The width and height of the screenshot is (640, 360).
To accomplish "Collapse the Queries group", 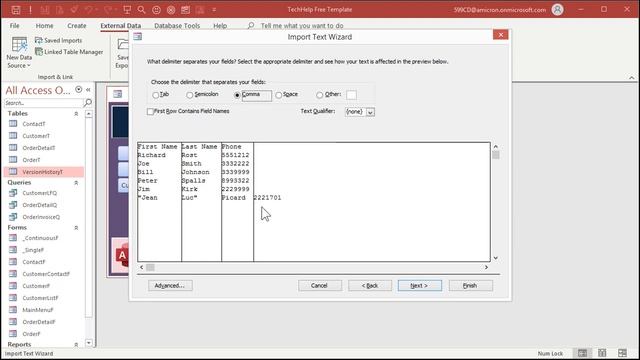I will click(x=76, y=183).
